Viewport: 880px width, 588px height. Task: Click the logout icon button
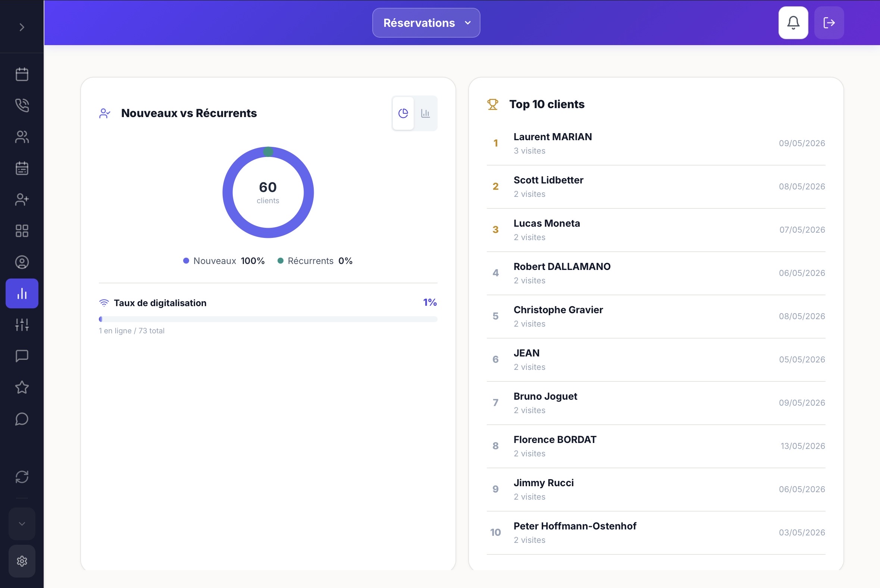[x=829, y=23]
